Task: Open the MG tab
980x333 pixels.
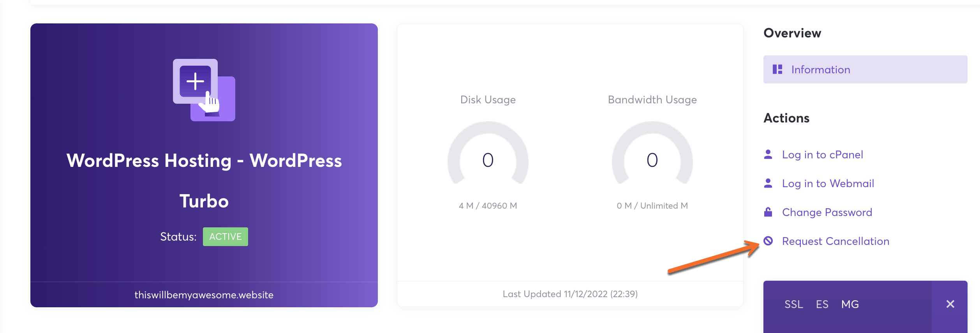Action: (851, 304)
